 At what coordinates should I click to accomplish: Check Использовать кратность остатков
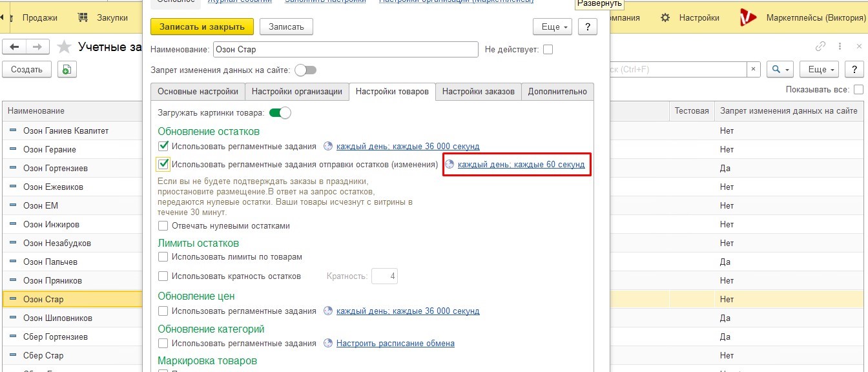point(163,276)
